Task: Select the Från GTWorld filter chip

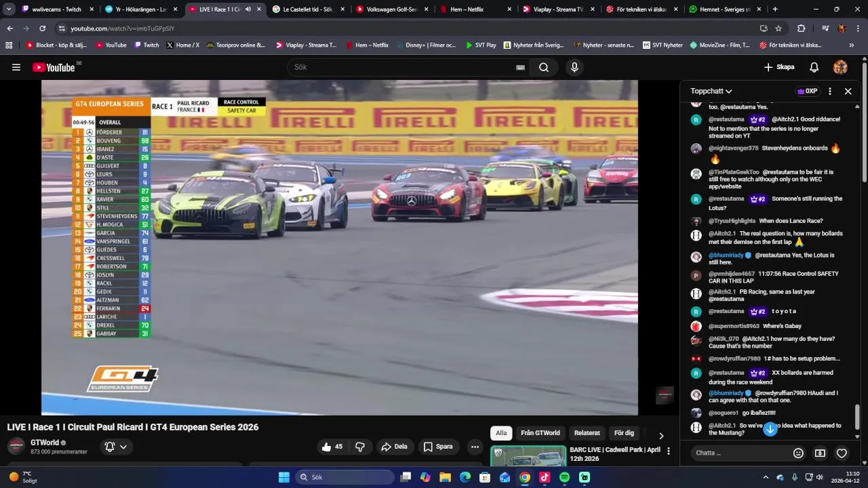Action: (x=540, y=433)
